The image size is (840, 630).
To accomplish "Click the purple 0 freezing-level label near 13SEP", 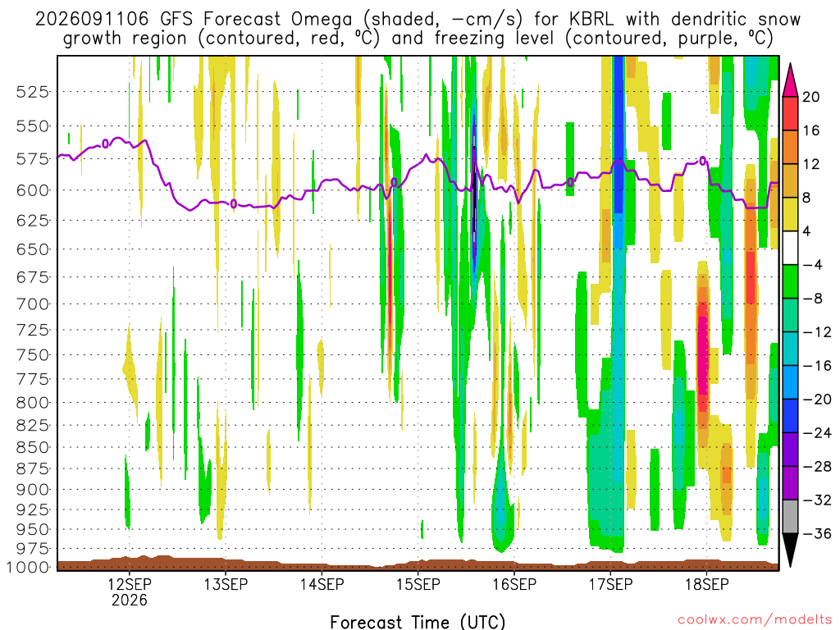I will point(234,203).
